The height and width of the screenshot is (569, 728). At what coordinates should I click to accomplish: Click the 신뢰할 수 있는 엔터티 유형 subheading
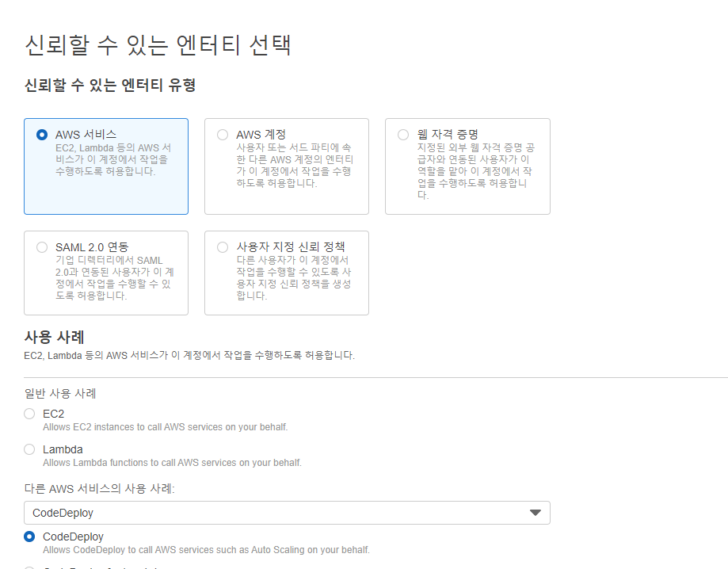[x=110, y=85]
